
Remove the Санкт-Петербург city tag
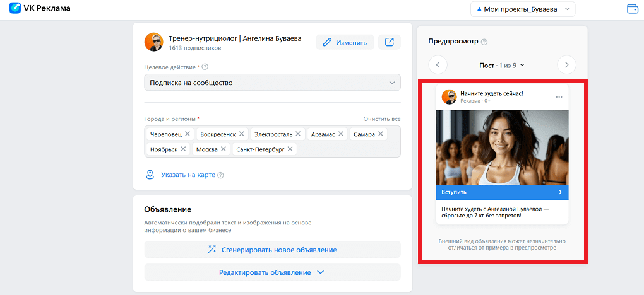click(x=290, y=149)
